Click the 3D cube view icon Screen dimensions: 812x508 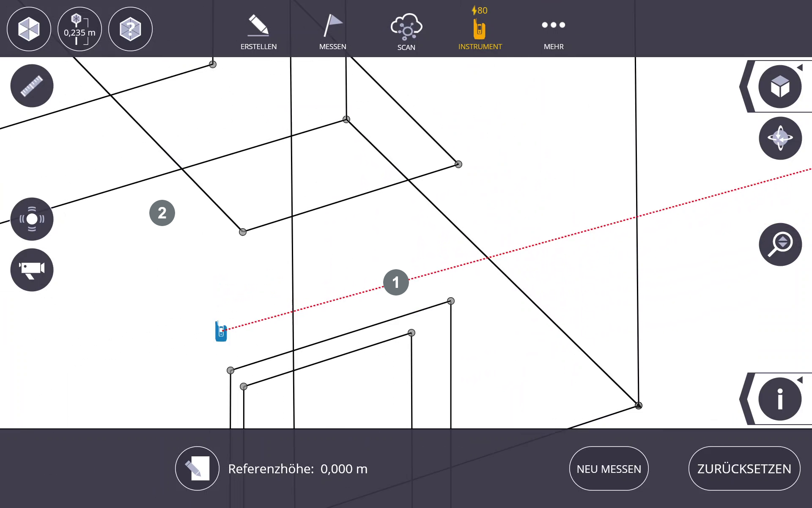pos(29,29)
